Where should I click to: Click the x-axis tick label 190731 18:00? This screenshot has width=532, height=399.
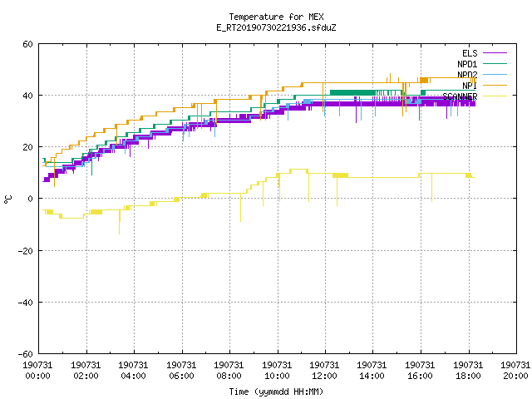click(x=469, y=371)
